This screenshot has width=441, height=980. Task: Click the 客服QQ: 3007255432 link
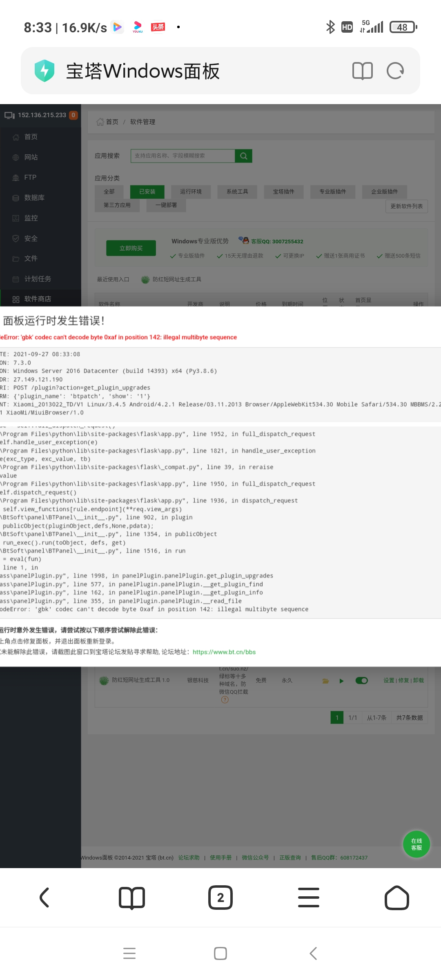click(x=277, y=241)
